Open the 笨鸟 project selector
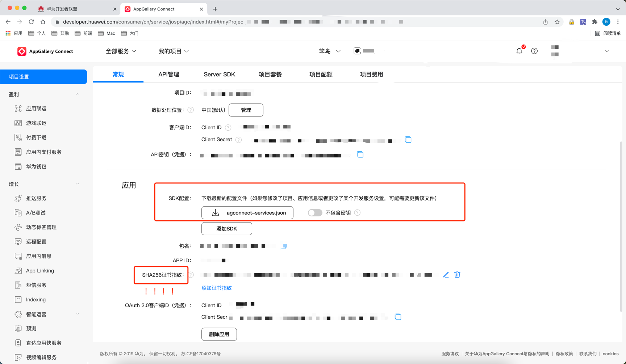This screenshot has width=626, height=364. click(329, 51)
